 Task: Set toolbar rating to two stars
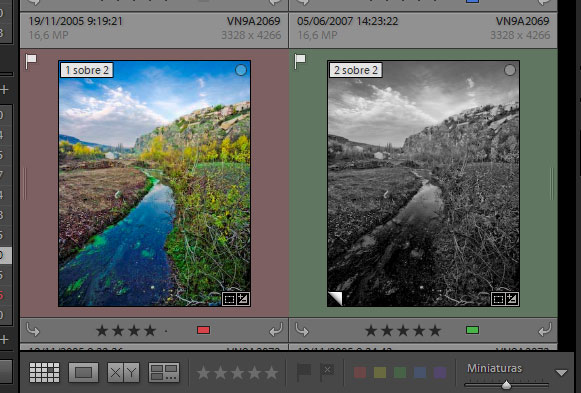[x=220, y=373]
